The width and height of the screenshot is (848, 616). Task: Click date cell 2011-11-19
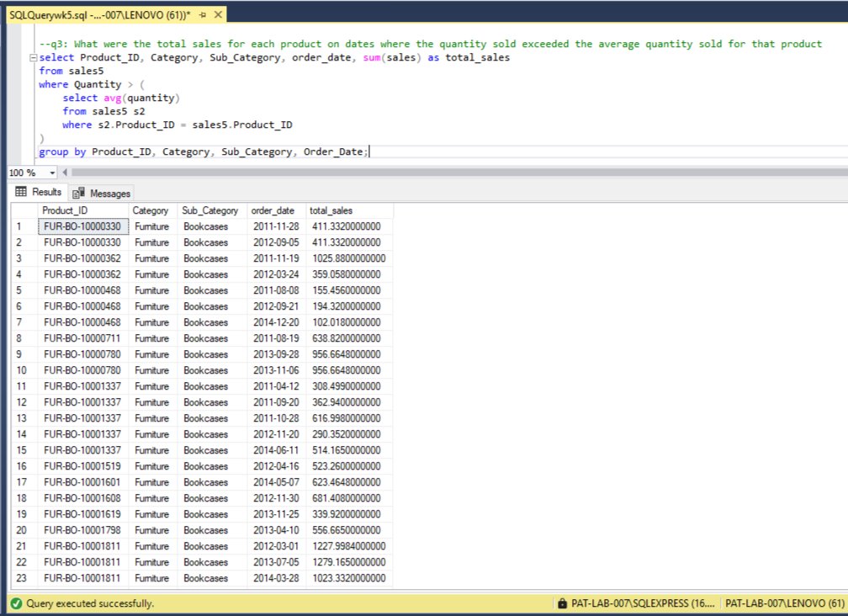[276, 258]
